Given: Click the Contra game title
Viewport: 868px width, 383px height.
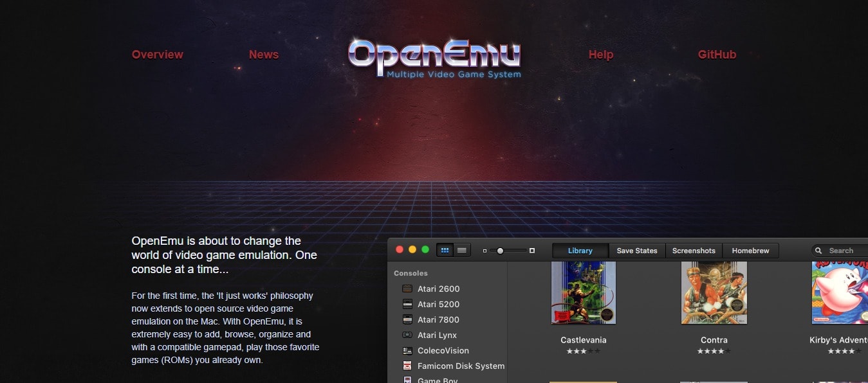Looking at the screenshot, I should pyautogui.click(x=714, y=340).
